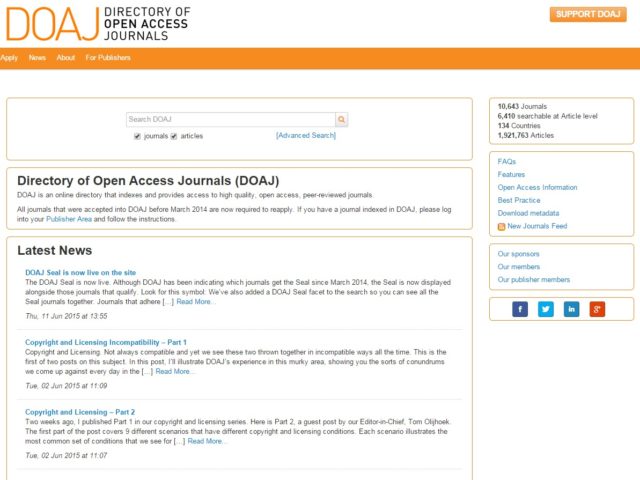Open the Download metadata link
The image size is (640, 480).
(x=528, y=213)
